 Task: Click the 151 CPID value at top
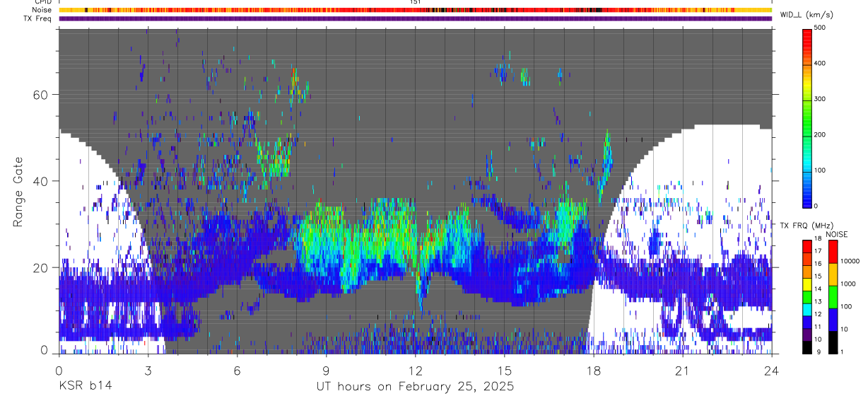(416, 2)
